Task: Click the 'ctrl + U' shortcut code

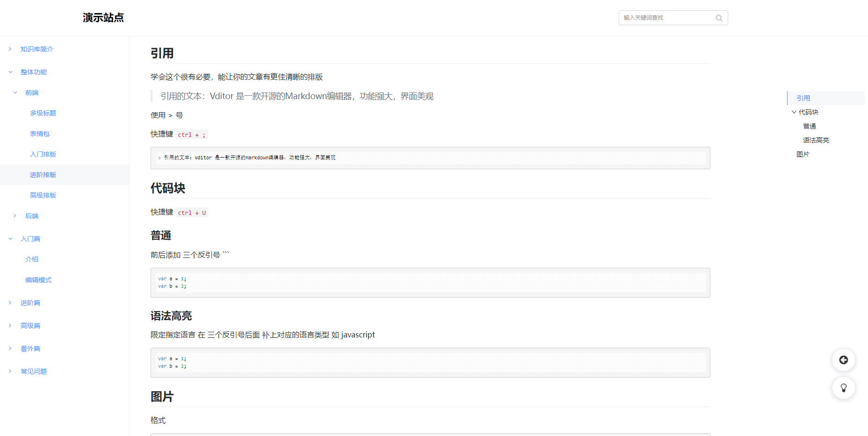Action: (x=192, y=213)
